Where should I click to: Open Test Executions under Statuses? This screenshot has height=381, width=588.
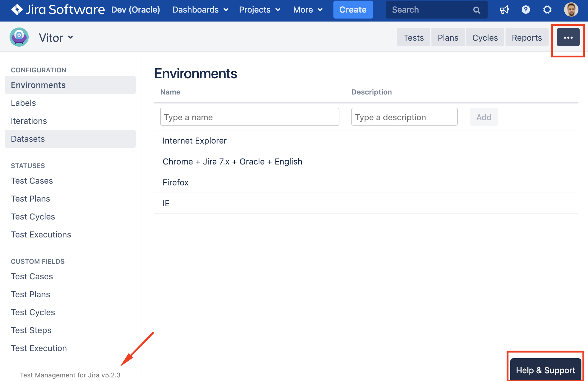(41, 234)
